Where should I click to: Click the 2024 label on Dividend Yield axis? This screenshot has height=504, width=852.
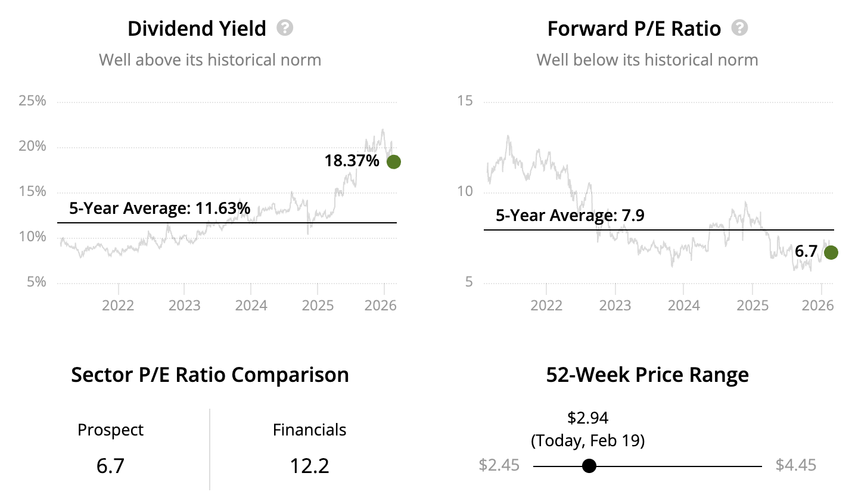[251, 306]
